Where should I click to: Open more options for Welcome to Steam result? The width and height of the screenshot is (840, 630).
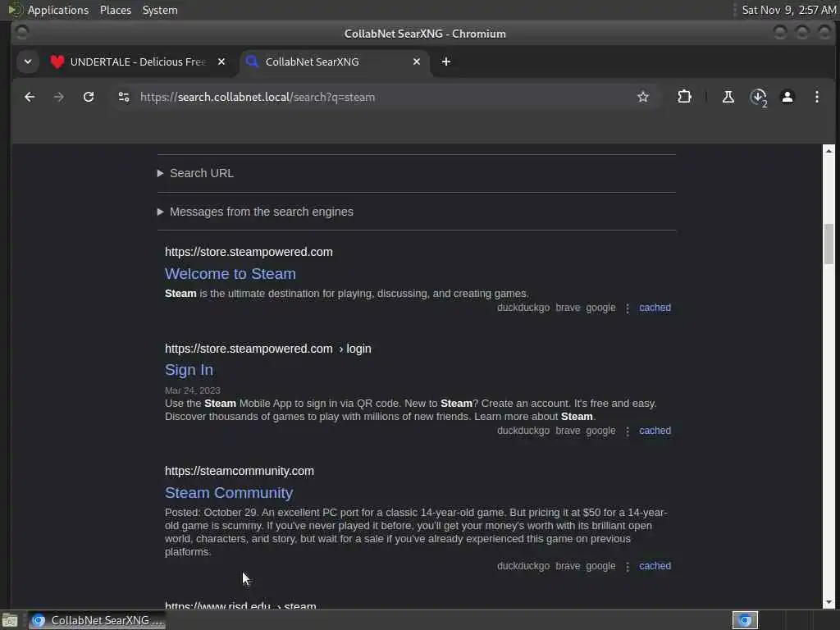[628, 308]
